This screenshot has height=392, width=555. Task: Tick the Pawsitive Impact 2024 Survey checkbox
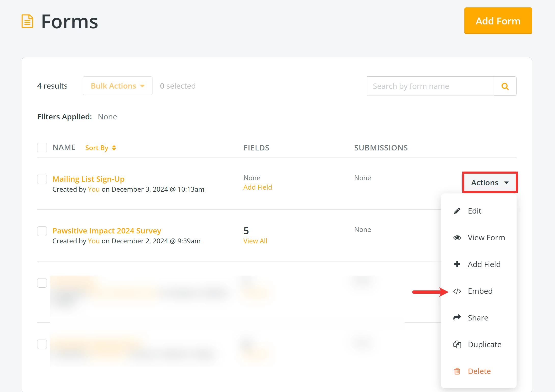[x=42, y=231]
